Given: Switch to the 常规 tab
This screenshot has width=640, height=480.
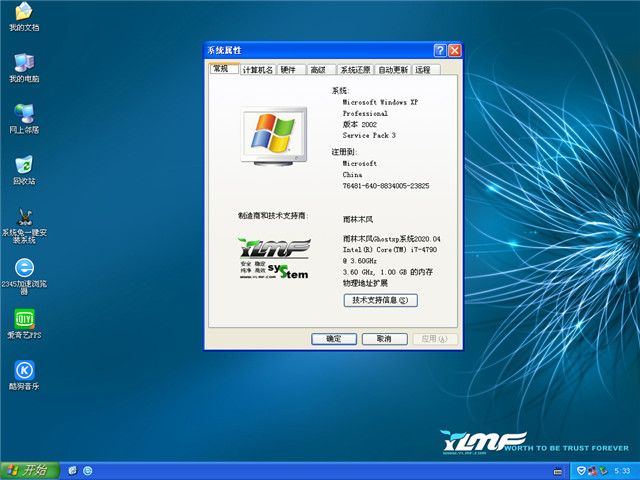Looking at the screenshot, I should 224,69.
